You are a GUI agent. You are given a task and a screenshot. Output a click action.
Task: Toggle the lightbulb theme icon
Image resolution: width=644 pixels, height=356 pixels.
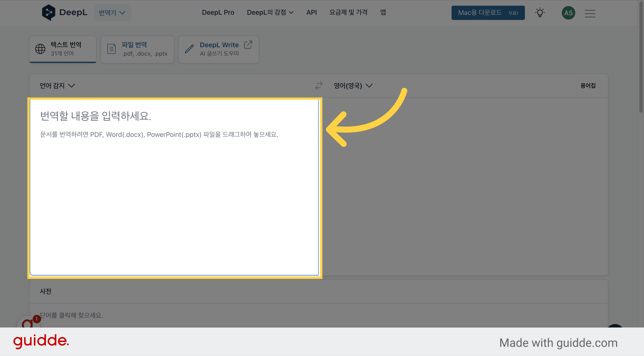(x=540, y=13)
